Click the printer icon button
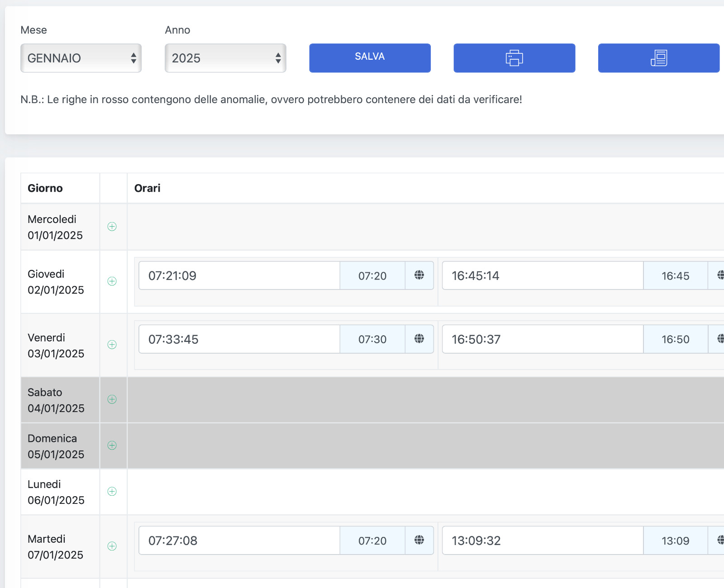724x588 pixels. (x=514, y=58)
